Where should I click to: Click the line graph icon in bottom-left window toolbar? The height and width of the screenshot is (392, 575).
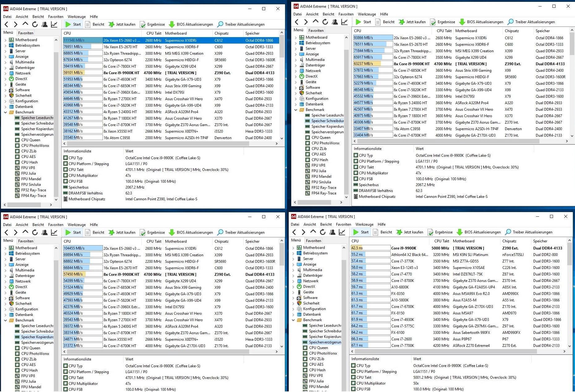click(x=54, y=232)
